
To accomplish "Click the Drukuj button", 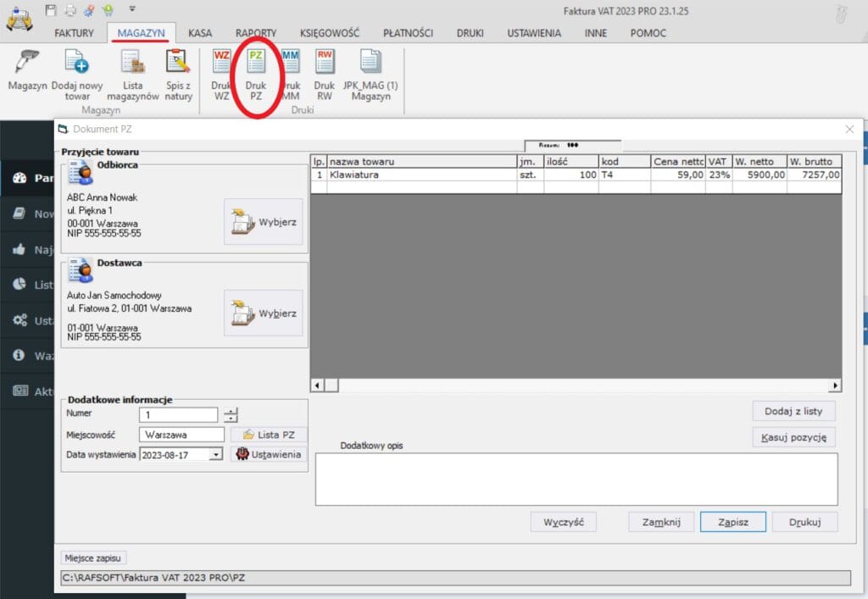I will point(805,522).
